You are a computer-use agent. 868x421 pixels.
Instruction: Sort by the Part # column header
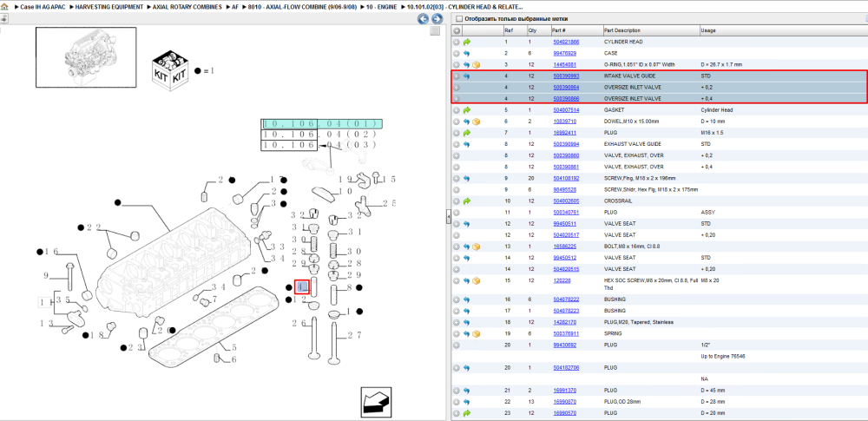click(x=558, y=30)
